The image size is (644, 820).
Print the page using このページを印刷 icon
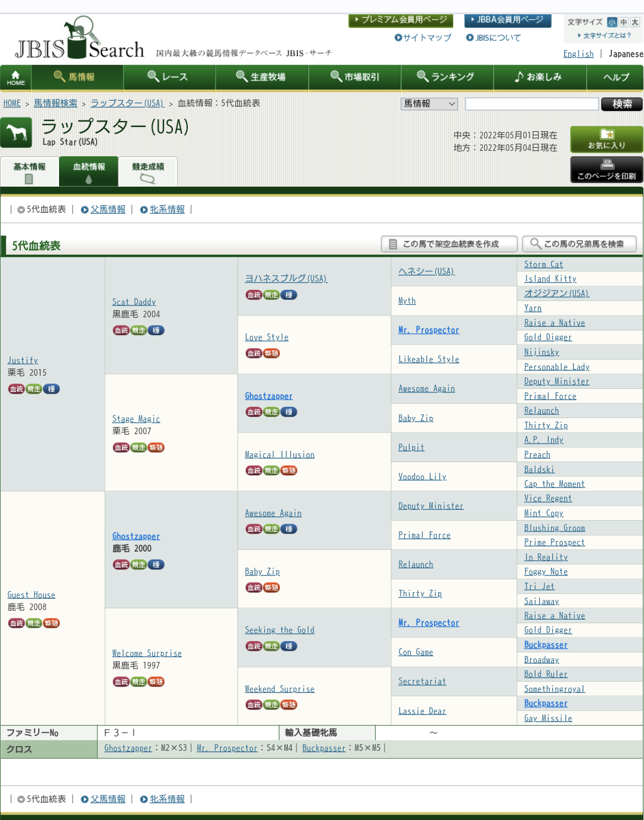[606, 169]
